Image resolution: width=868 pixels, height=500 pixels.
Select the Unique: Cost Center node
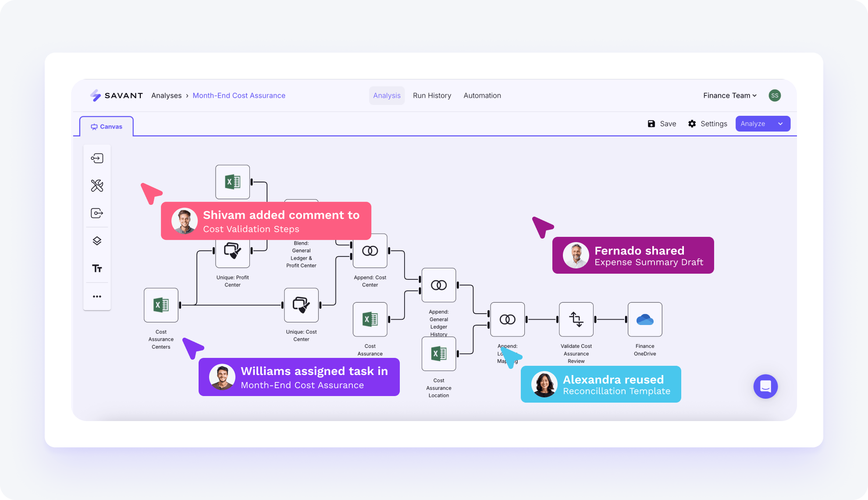pos(301,305)
